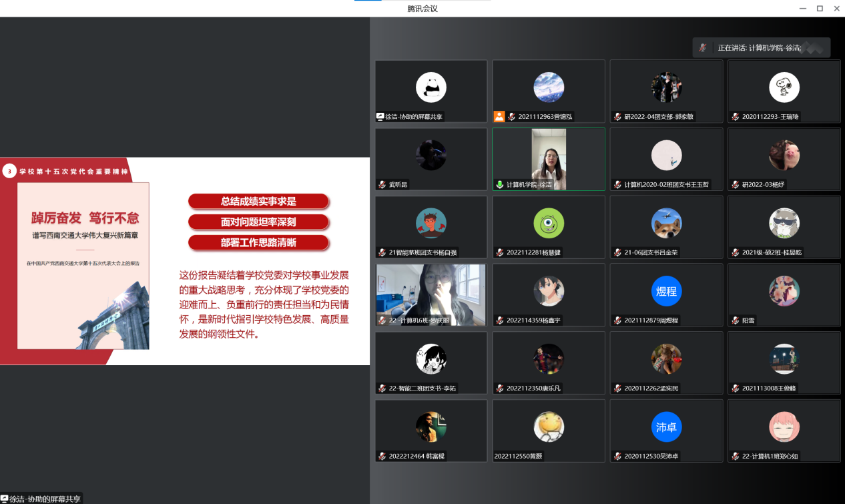Click the muted mic icon in the 正在讲话 bar

point(702,47)
